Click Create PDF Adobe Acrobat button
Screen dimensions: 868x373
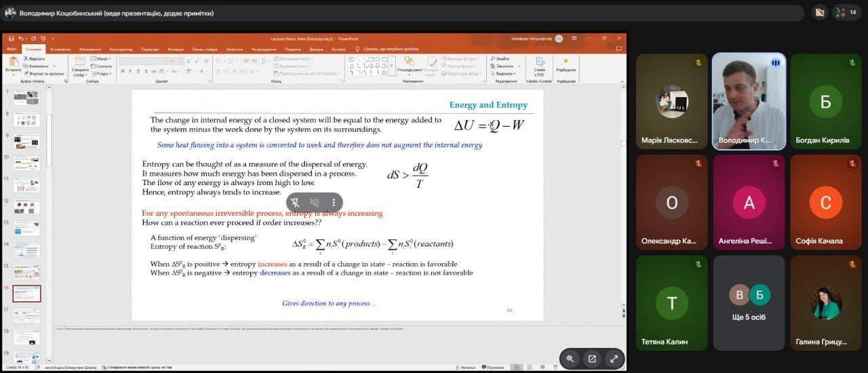click(x=540, y=66)
